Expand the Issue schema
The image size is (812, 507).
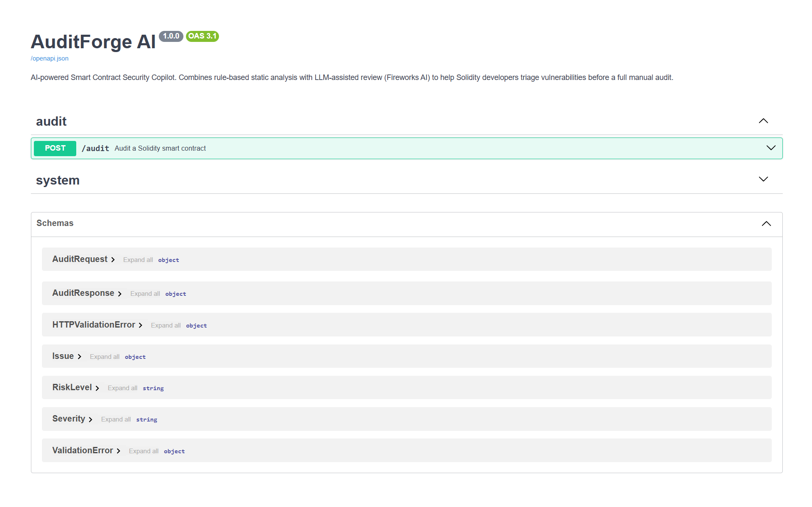tap(67, 356)
